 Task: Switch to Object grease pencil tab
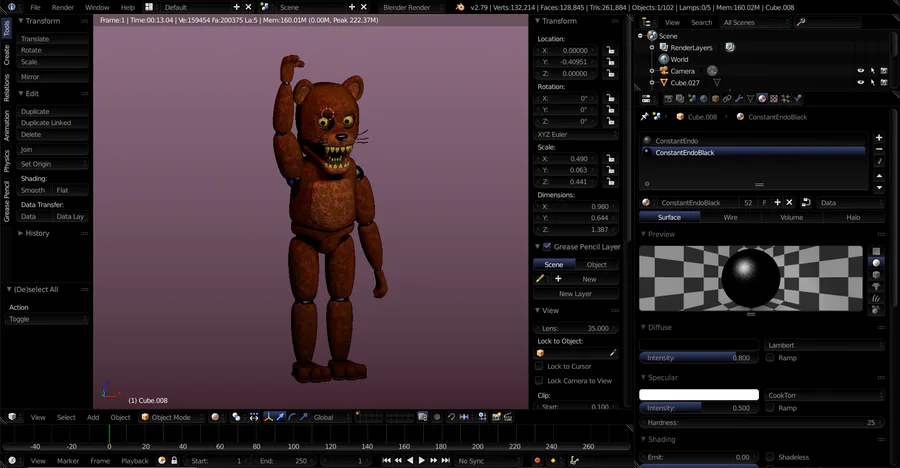[597, 264]
